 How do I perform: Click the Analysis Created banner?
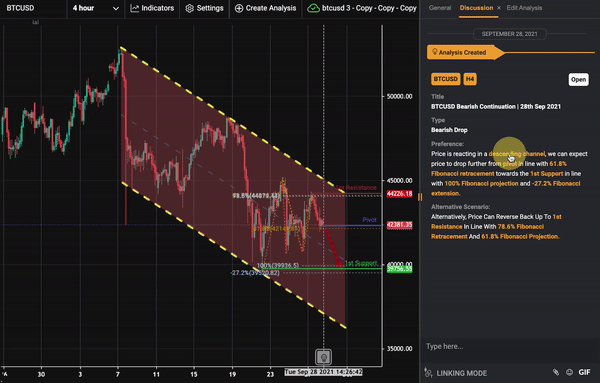pos(466,52)
